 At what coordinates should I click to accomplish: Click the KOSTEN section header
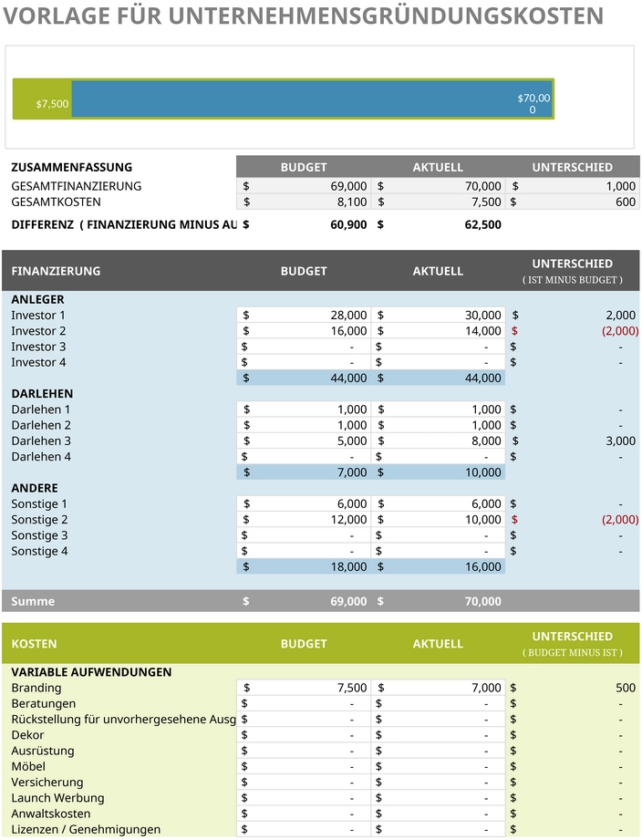pyautogui.click(x=35, y=644)
